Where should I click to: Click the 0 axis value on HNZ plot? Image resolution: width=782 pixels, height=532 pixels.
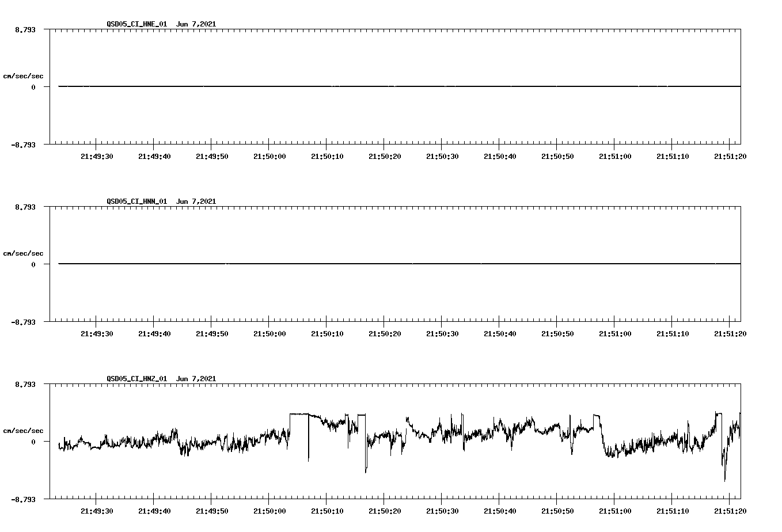(33, 442)
